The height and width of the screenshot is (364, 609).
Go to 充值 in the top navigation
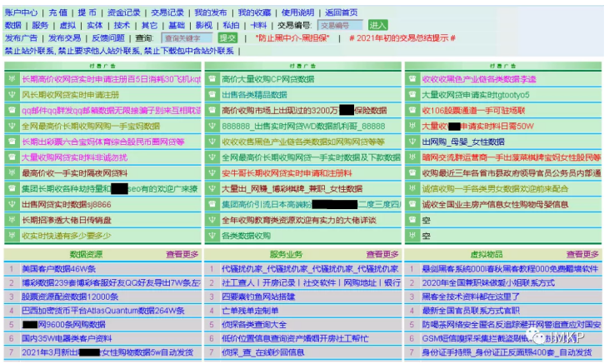57,12
